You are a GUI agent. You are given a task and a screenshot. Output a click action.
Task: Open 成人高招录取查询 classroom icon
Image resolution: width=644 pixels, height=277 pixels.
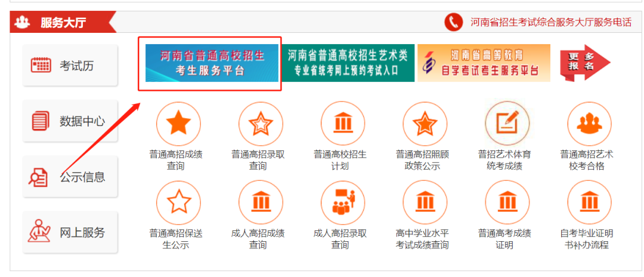(343, 202)
